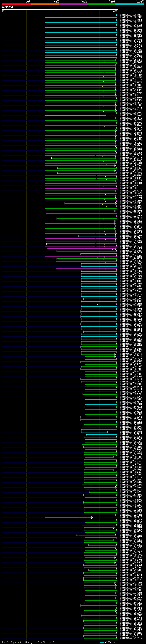Open hit UniRef100_Q53CF1
The width and height of the screenshot is (146, 644).
(x=131, y=60)
